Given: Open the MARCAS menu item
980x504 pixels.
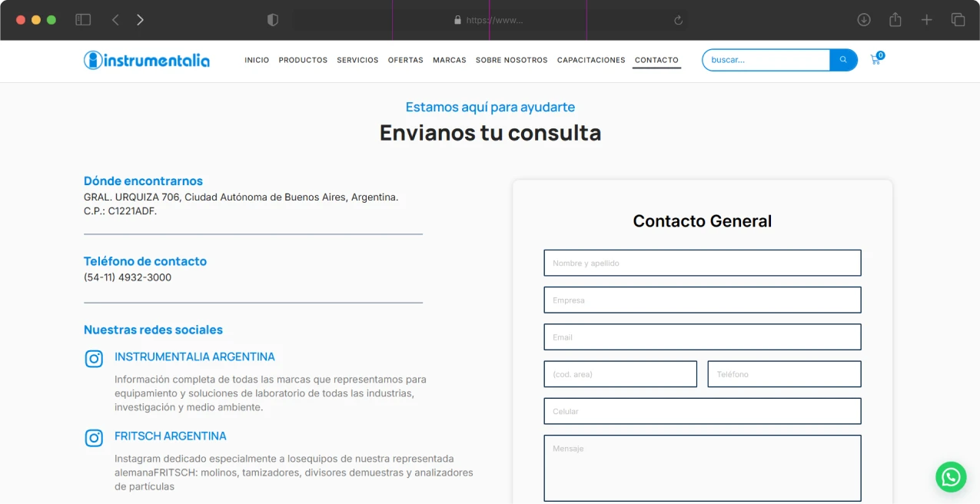Looking at the screenshot, I should tap(450, 60).
